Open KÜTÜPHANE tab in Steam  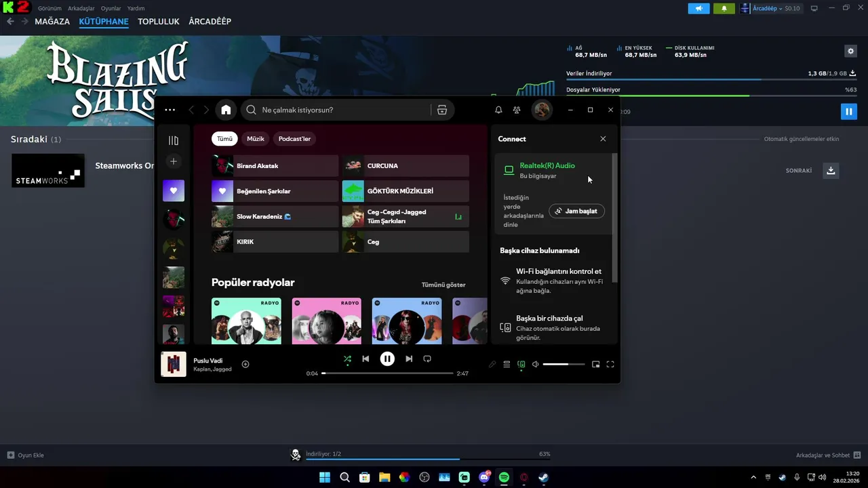tap(104, 21)
